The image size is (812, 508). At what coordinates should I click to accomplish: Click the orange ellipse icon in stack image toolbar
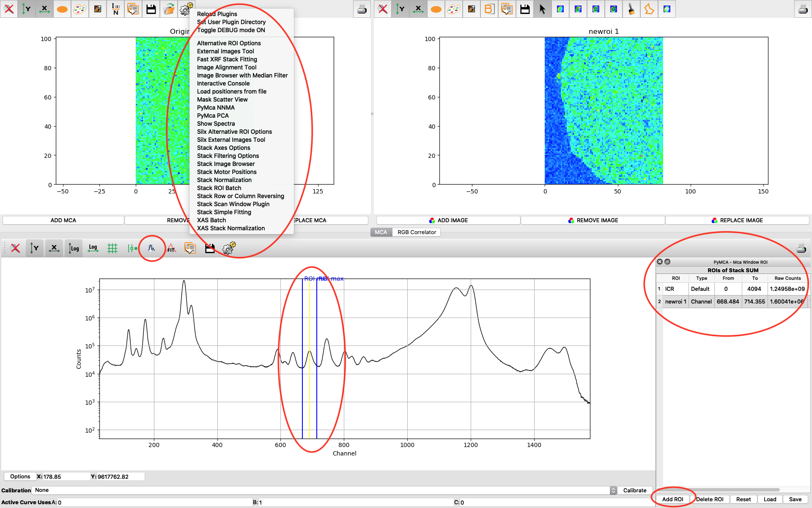62,9
